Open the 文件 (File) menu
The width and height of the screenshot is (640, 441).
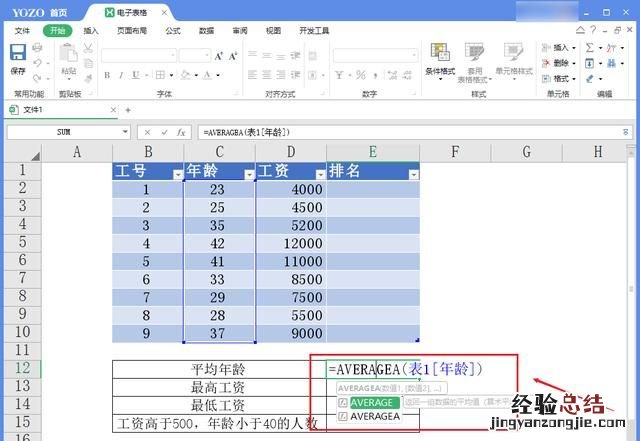click(x=22, y=31)
